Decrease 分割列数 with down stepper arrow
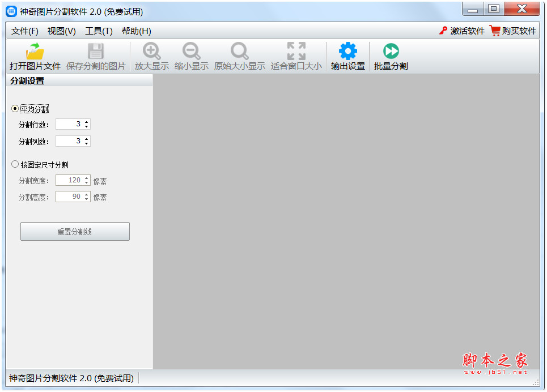The height and width of the screenshot is (392, 547). (x=86, y=143)
